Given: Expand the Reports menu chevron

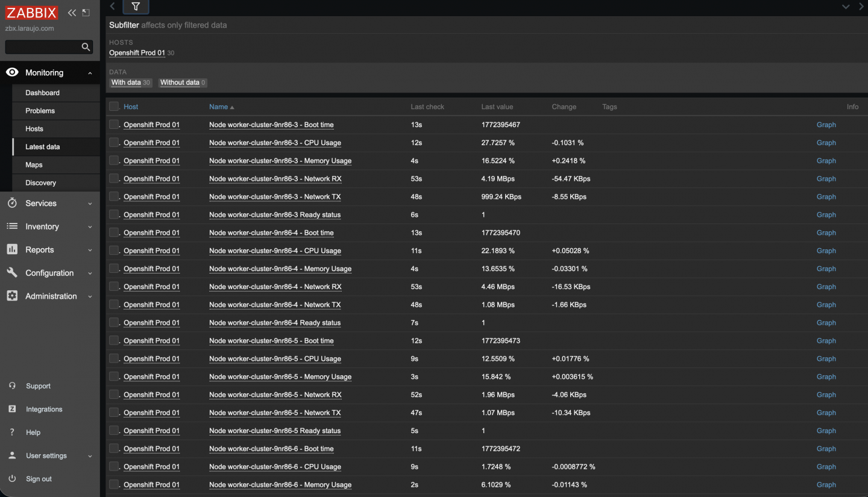Looking at the screenshot, I should click(x=90, y=250).
